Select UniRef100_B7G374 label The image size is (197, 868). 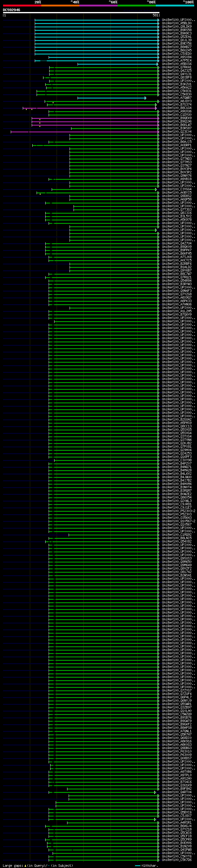click(177, 105)
